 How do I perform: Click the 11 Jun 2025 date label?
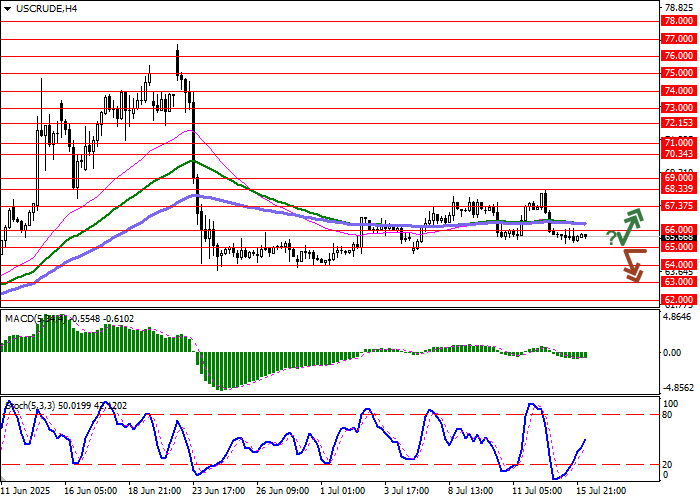[26, 491]
